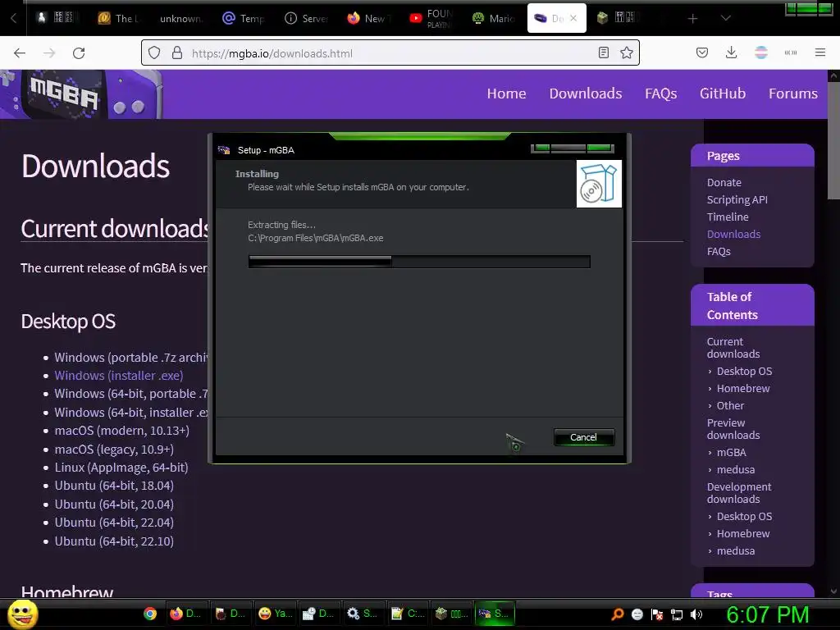Open the striped-flag extension icon in toolbar
Screen dimensions: 840x630
[760, 52]
